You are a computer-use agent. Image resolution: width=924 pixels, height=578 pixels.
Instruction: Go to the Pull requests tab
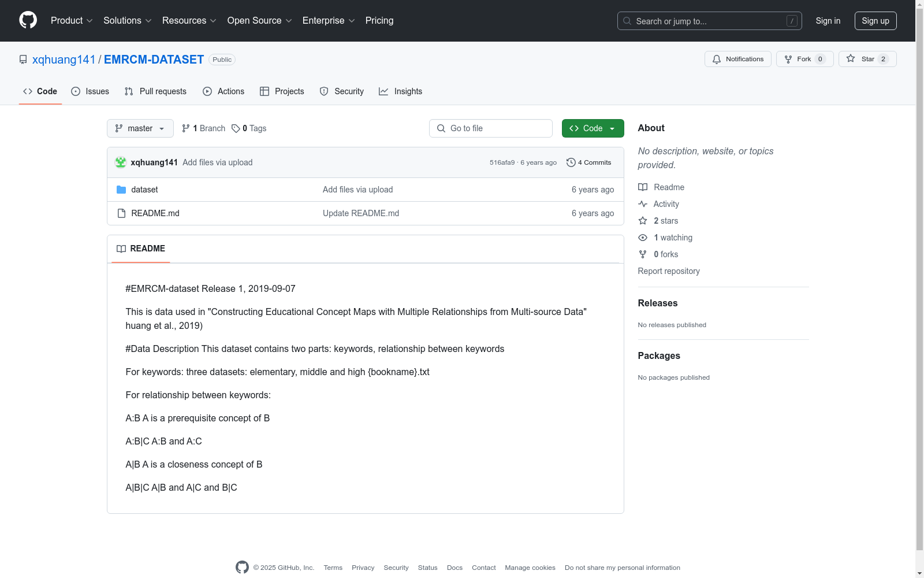[x=155, y=91]
